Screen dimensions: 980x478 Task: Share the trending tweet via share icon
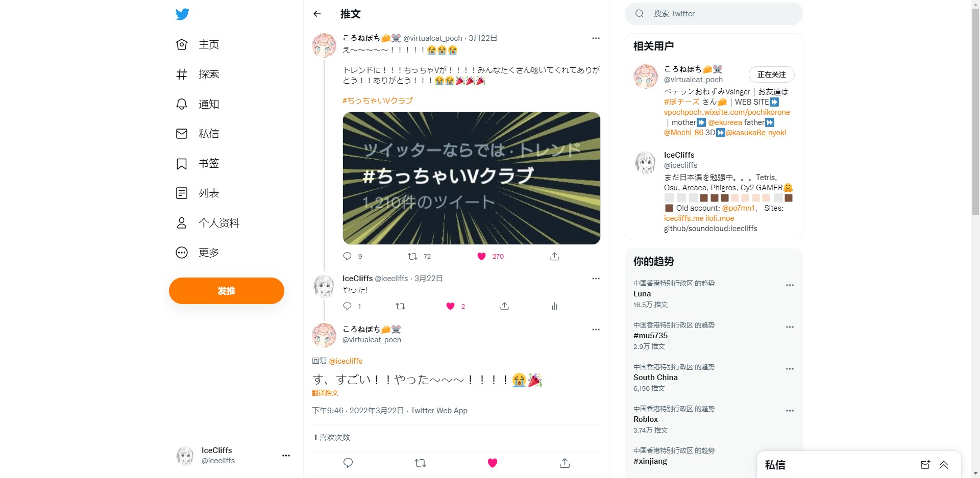point(554,256)
